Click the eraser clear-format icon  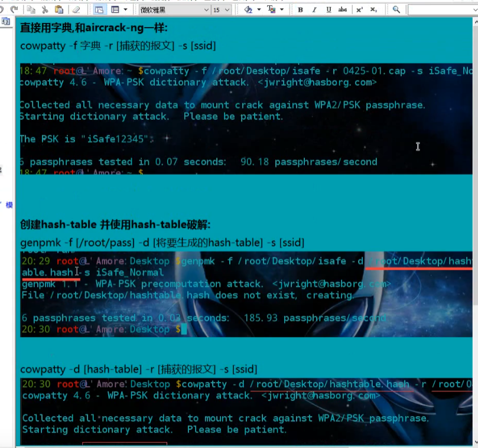pyautogui.click(x=76, y=10)
